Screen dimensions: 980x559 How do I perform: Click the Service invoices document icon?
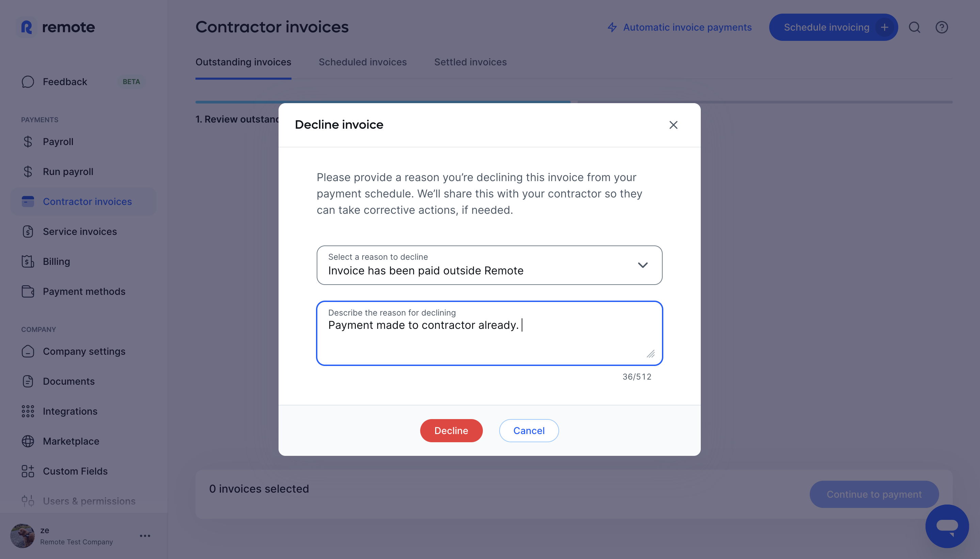point(28,231)
